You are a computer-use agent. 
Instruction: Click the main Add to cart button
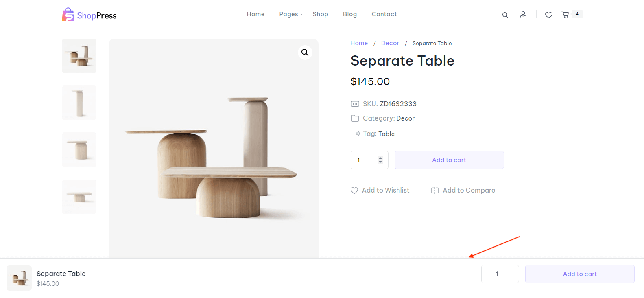pos(449,160)
